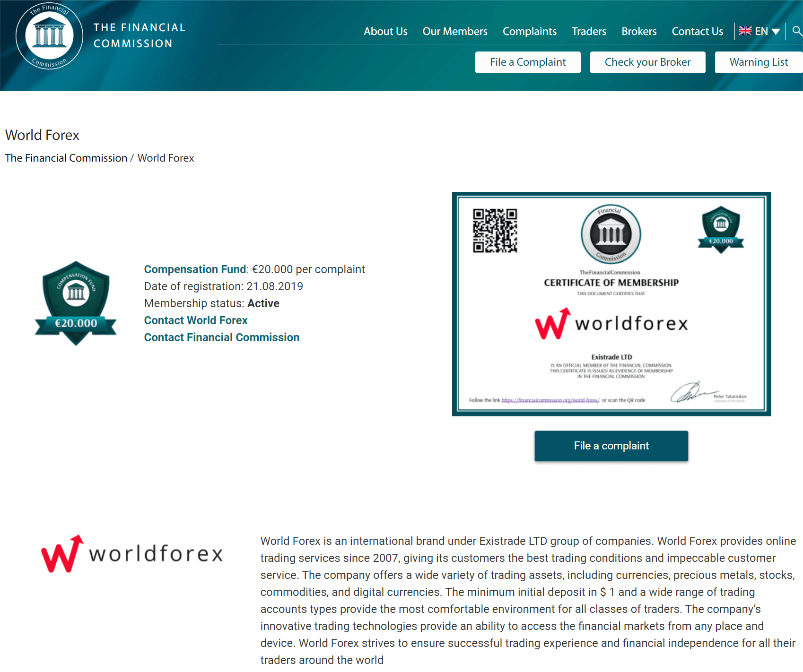Open the Contact Us menu
Image resolution: width=803 pixels, height=672 pixels.
[x=698, y=31]
